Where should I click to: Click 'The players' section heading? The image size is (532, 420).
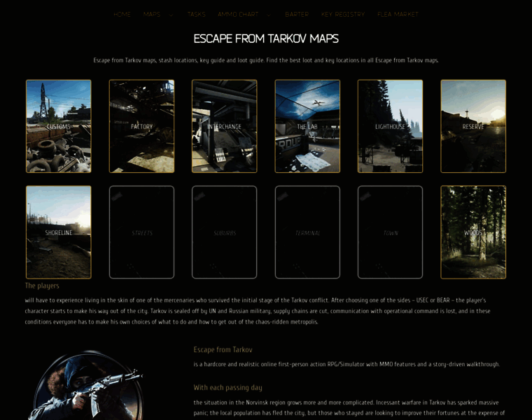42,286
